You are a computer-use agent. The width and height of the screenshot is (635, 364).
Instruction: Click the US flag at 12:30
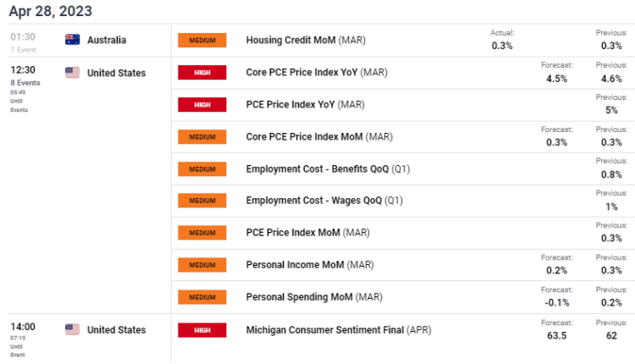click(x=73, y=73)
